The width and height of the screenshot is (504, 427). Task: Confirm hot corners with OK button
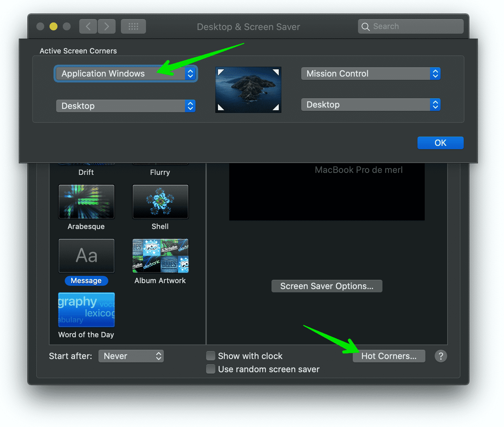[441, 143]
